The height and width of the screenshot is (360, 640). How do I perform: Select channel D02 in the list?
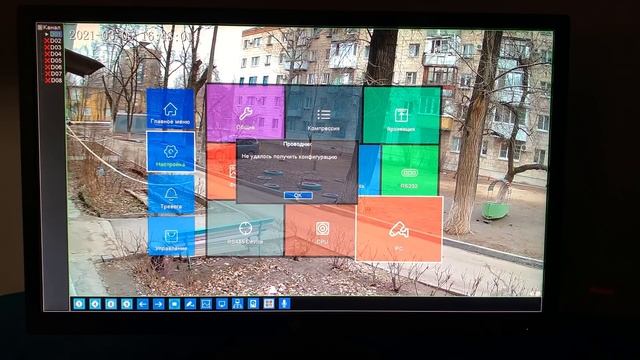[53, 41]
